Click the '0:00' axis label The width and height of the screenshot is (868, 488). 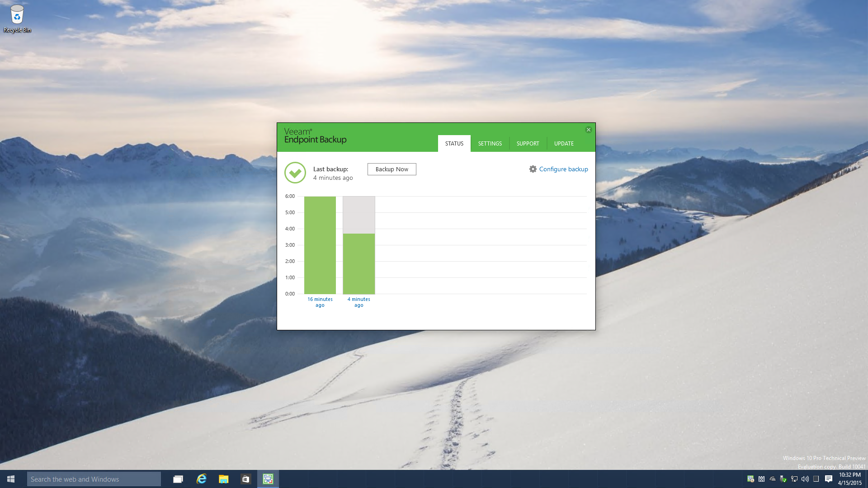[290, 294]
